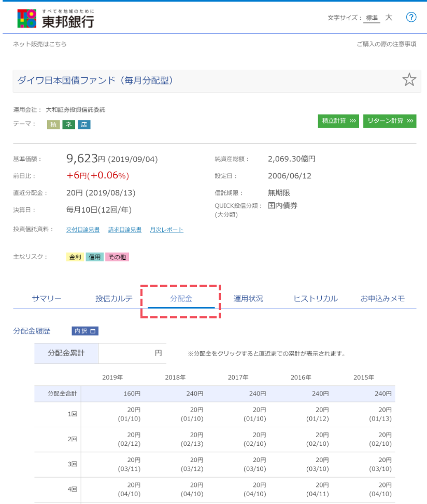
Task: Open the 請求目論見書 document link
Action: (x=125, y=230)
